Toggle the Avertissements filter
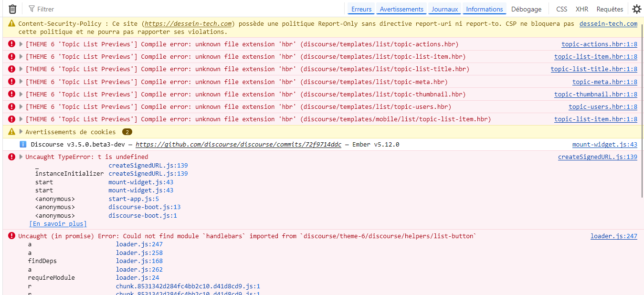Screen dimensions: 644x295 (401, 9)
